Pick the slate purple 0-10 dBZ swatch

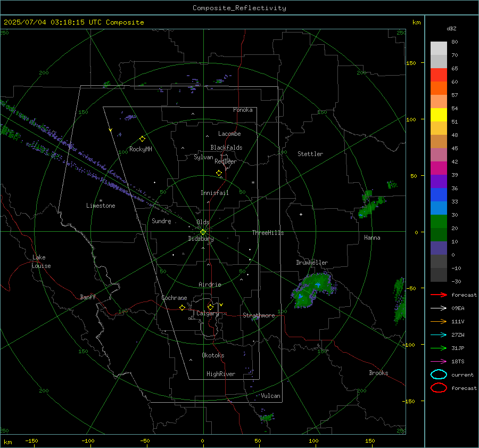[439, 248]
